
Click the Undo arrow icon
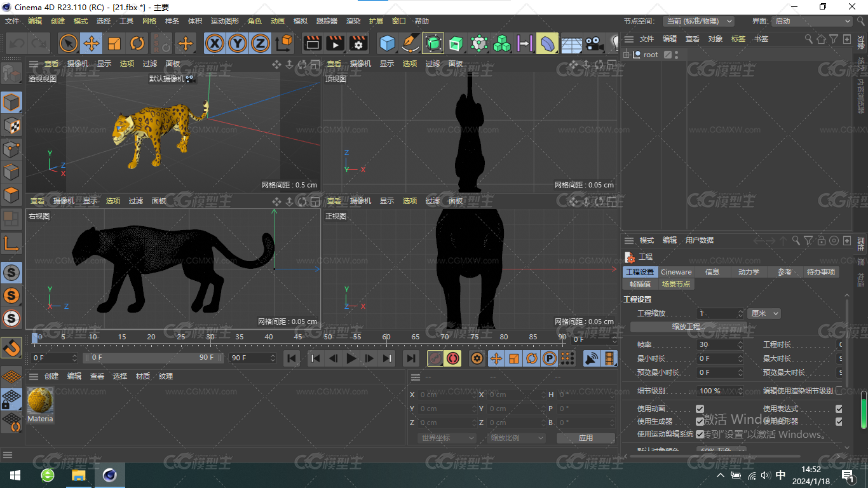click(x=17, y=43)
